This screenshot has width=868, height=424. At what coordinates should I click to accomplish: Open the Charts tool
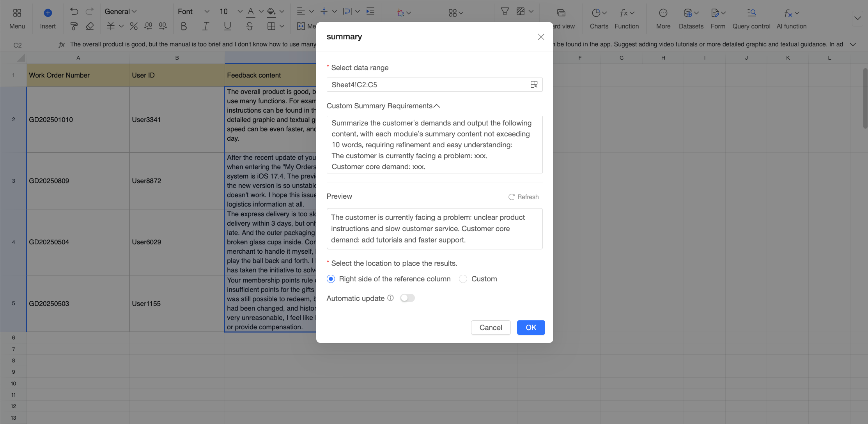point(599,19)
